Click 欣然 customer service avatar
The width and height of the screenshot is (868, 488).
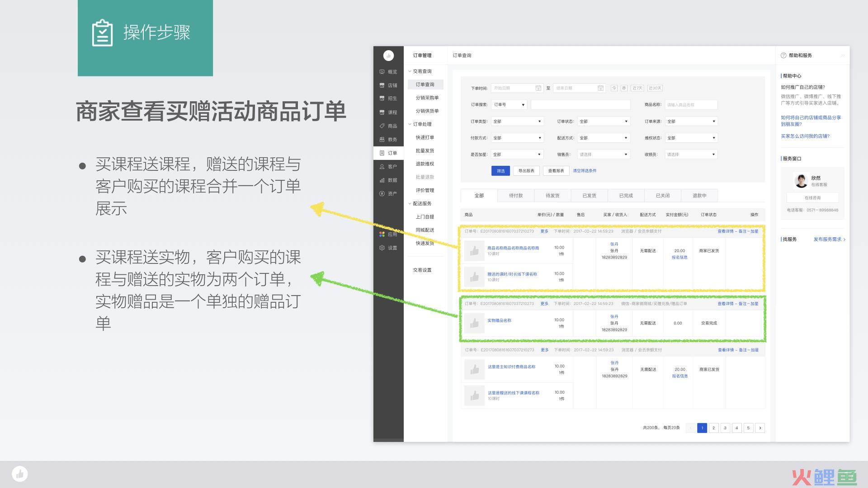click(x=801, y=181)
